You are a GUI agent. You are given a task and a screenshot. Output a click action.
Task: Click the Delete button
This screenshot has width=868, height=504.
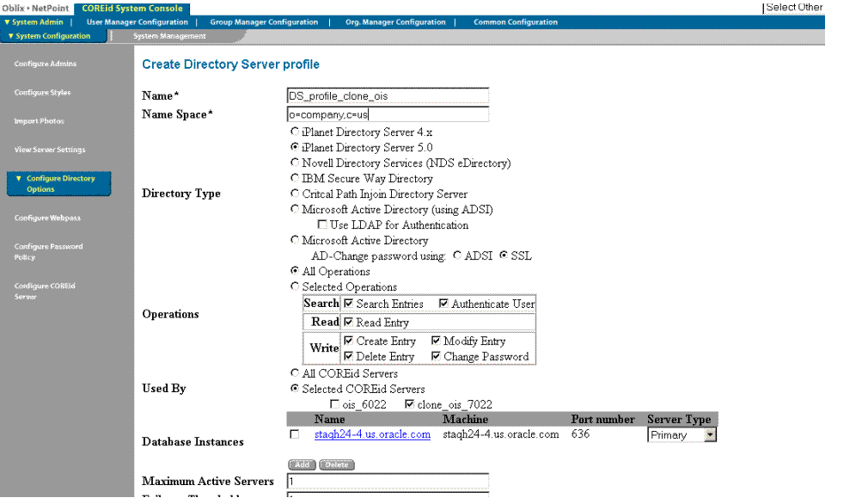pyautogui.click(x=337, y=464)
